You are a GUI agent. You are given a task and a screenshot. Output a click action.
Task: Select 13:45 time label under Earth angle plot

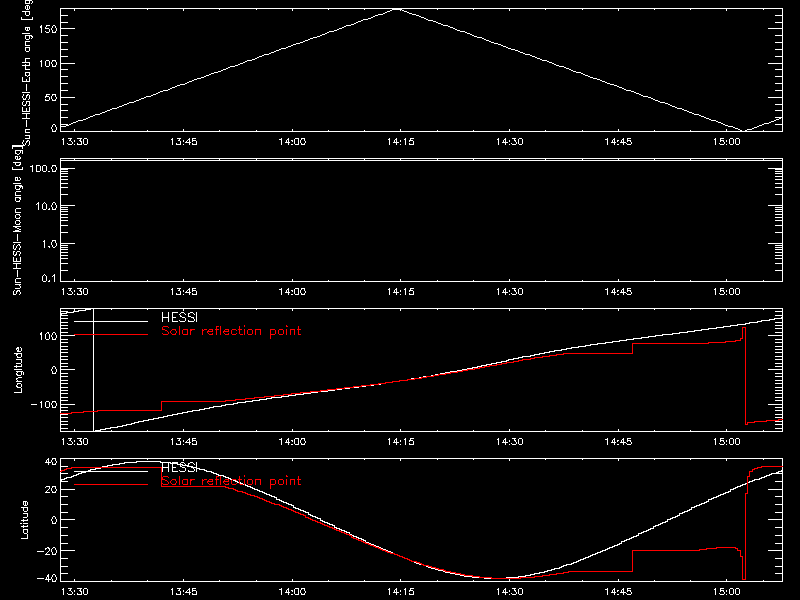[x=183, y=142]
